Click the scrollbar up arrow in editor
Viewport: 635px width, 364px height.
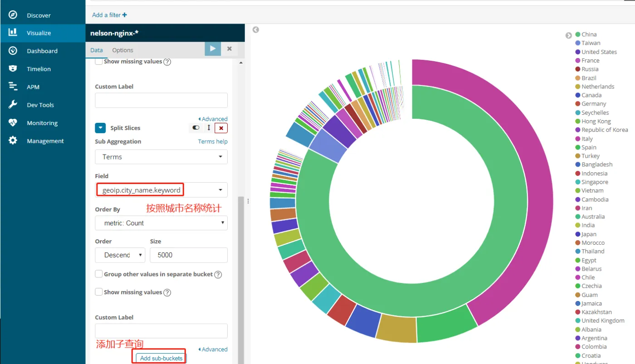pyautogui.click(x=240, y=63)
